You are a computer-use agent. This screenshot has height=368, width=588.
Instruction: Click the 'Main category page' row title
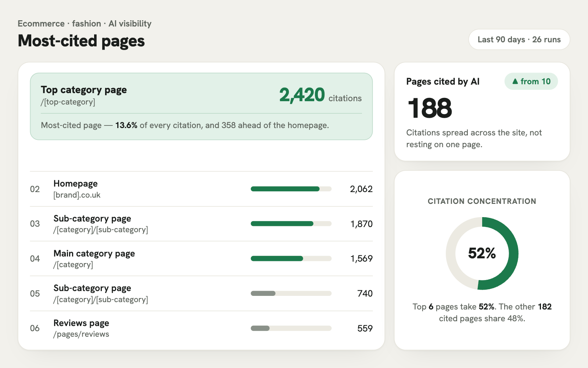tap(94, 253)
